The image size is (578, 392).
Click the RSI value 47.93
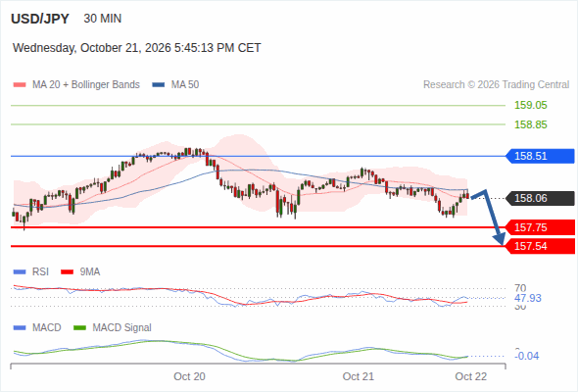(527, 298)
